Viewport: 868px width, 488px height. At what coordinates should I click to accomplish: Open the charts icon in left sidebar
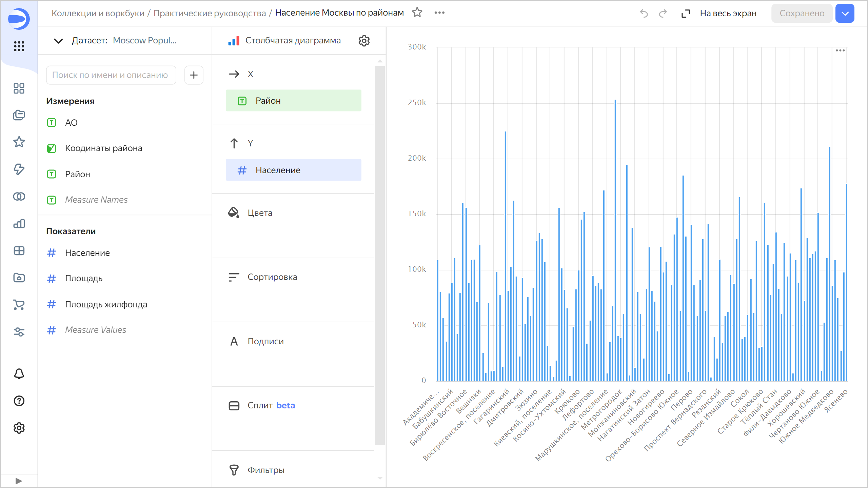tap(19, 224)
